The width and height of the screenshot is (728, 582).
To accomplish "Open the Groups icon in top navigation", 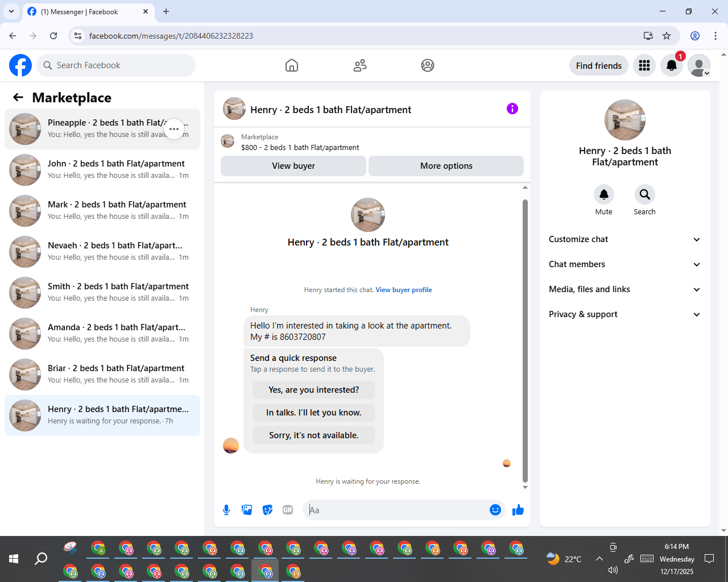I will (428, 65).
